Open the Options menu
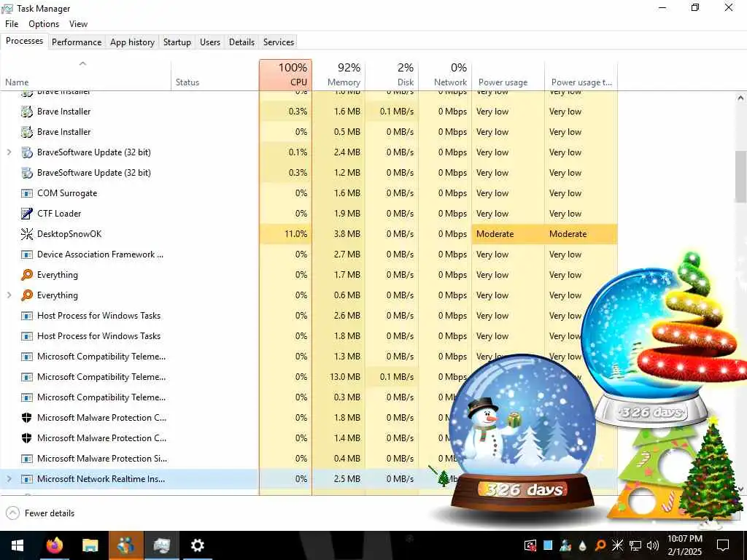Viewport: 747px width, 560px height. pos(44,24)
